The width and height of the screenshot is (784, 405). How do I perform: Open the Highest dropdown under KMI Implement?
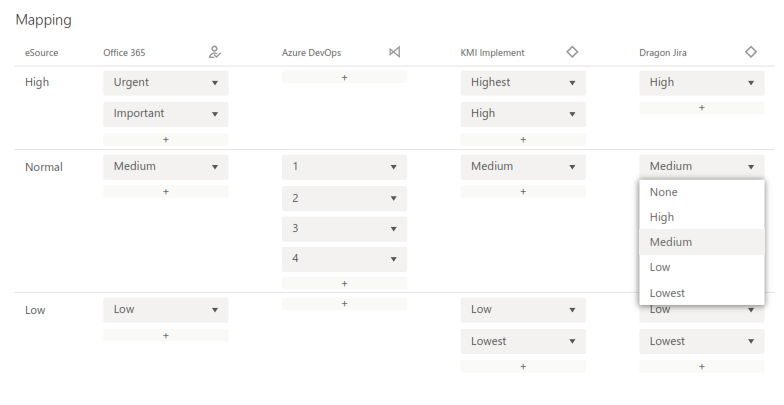pos(523,83)
